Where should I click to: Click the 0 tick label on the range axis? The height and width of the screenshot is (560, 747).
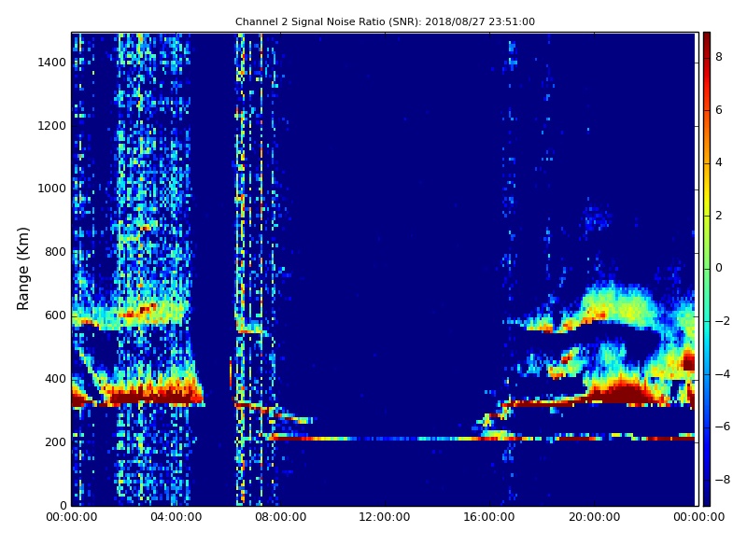63,505
